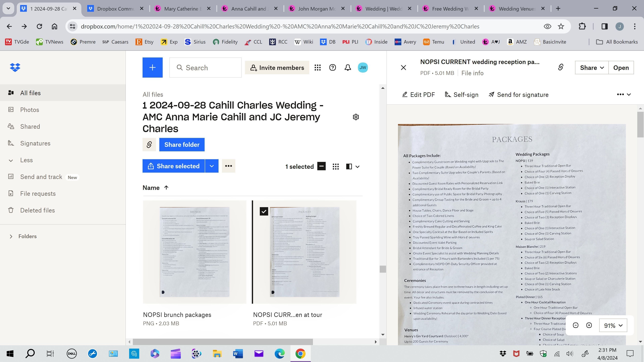This screenshot has height=362, width=644.
Task: Open the notifications bell
Action: click(x=347, y=67)
